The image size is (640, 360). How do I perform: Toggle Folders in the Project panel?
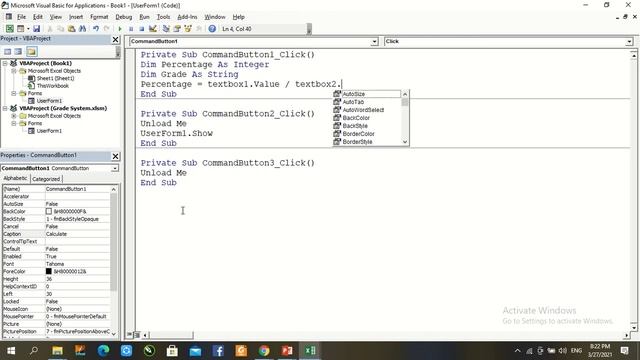32,51
